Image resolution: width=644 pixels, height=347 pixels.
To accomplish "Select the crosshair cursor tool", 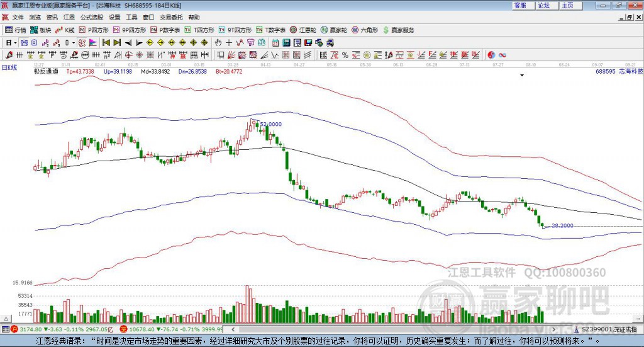I will pyautogui.click(x=229, y=43).
